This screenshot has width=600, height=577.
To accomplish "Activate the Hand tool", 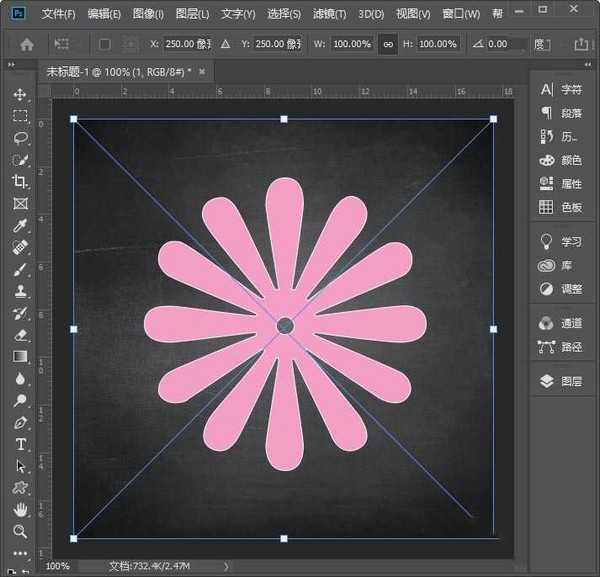I will tap(20, 509).
